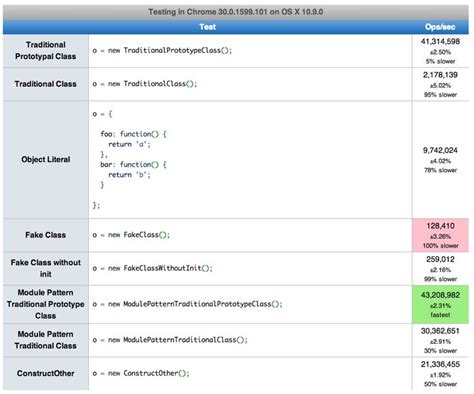Click the "return 'a';" code line

(129, 144)
